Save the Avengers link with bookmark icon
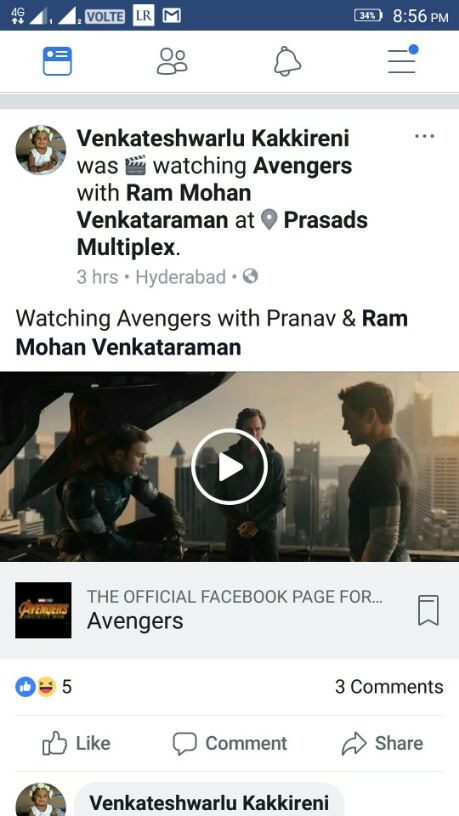Image resolution: width=459 pixels, height=816 pixels. coord(428,610)
